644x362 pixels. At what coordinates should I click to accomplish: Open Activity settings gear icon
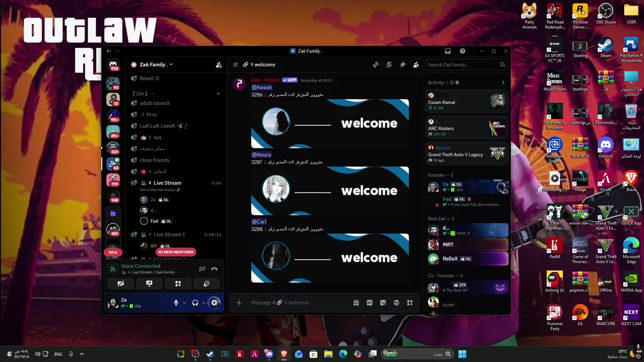click(457, 82)
